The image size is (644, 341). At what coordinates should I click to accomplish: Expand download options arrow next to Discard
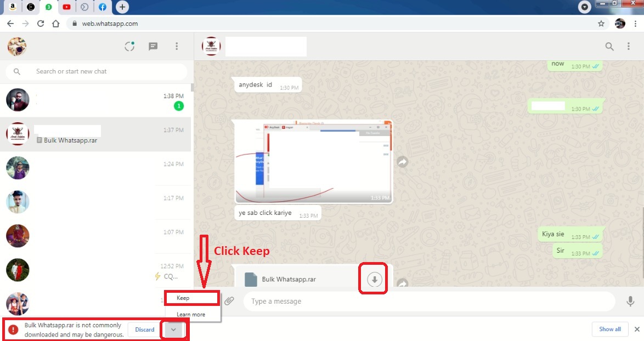173,329
